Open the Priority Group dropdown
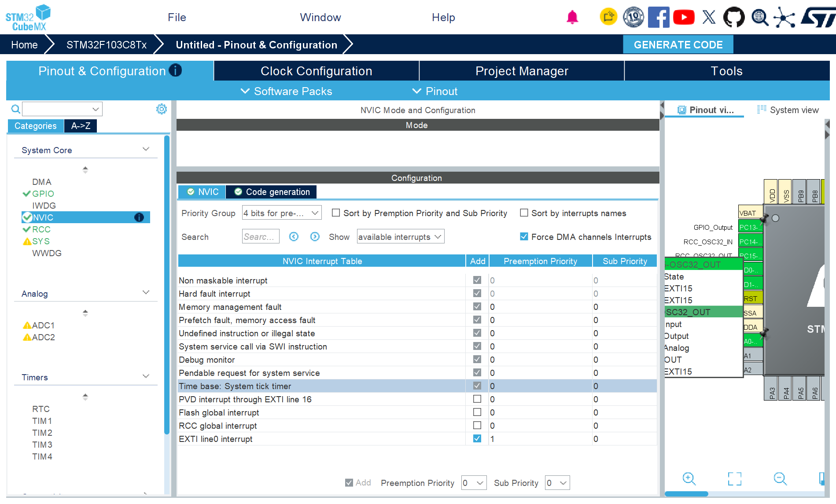Viewport: 836px width, 504px height. [x=282, y=213]
